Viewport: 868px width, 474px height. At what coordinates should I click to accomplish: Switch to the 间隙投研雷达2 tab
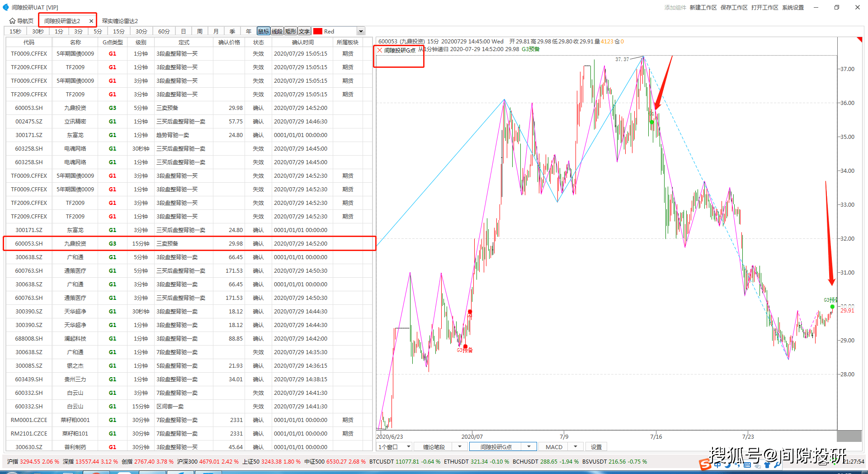[x=62, y=21]
